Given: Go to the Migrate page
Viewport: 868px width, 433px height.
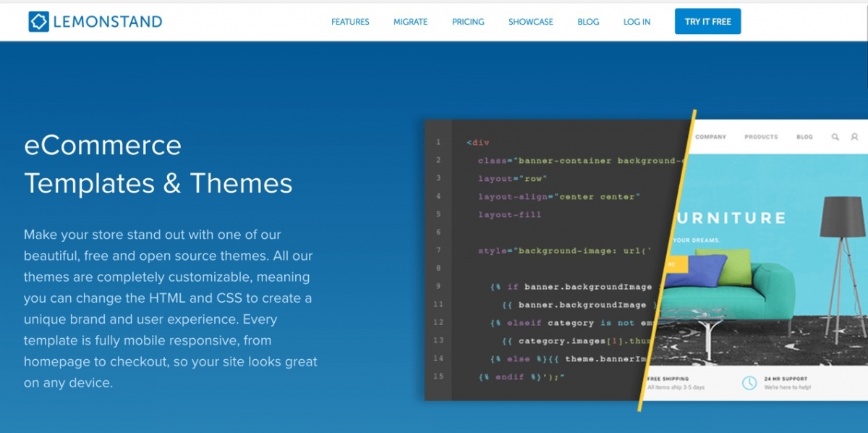Looking at the screenshot, I should pos(410,22).
